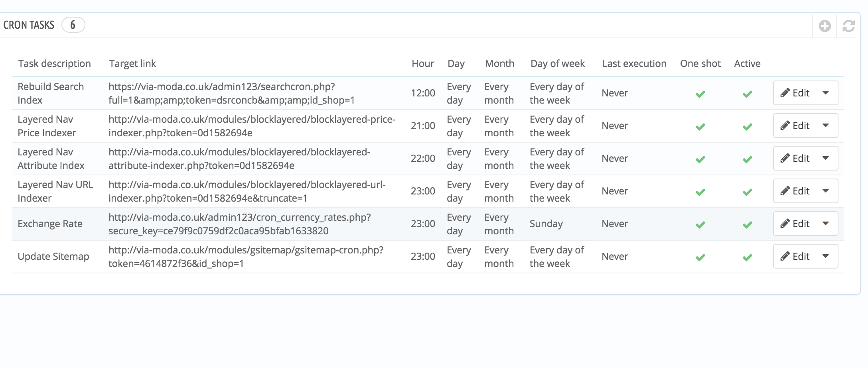Edit the Layered Nav Attribute Index task
This screenshot has height=369, width=868.
click(x=795, y=158)
